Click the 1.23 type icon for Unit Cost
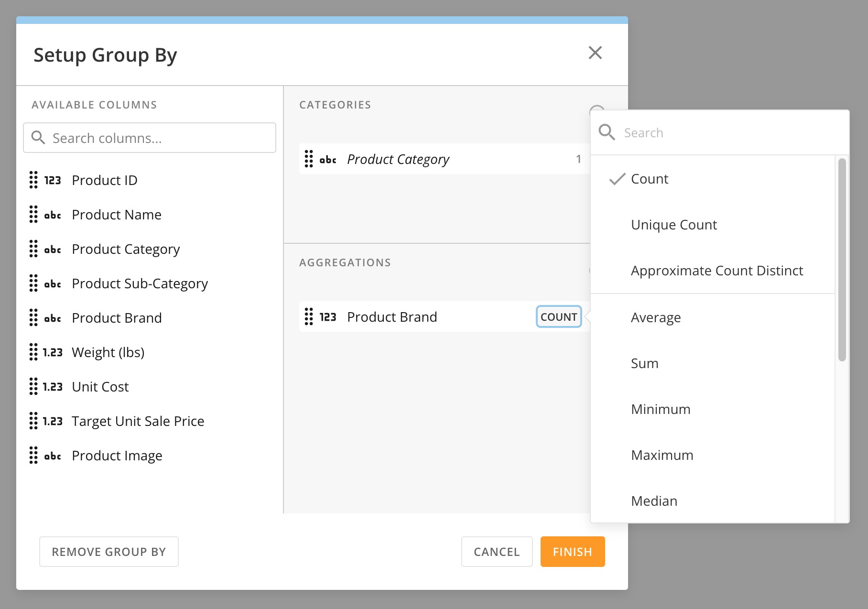Viewport: 868px width, 609px height. click(x=53, y=387)
